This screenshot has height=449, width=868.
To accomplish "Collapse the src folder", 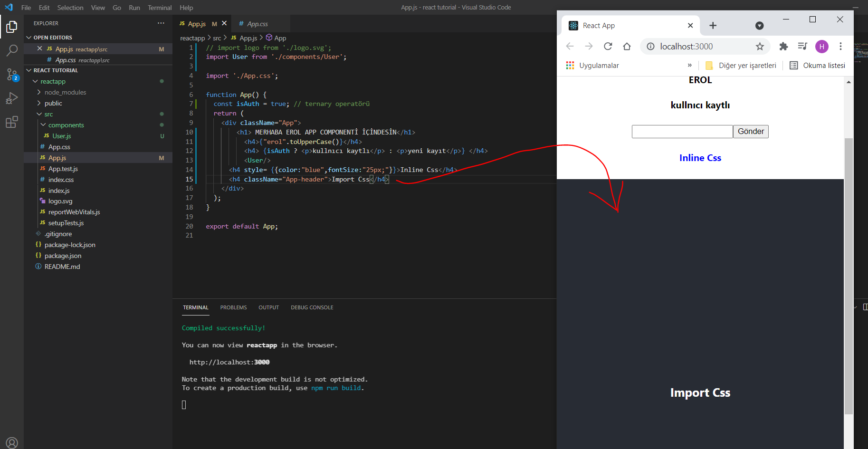I will pos(48,114).
